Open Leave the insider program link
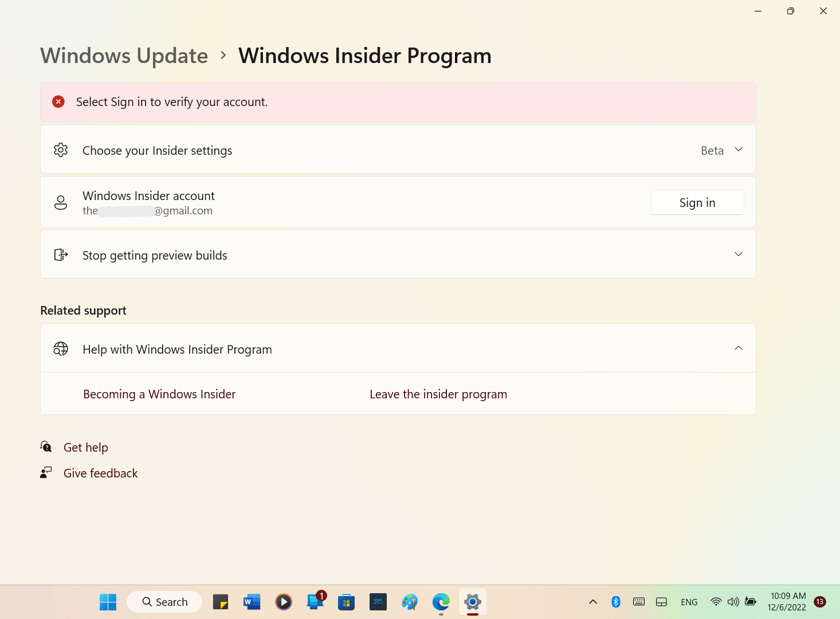840x619 pixels. 438,394
